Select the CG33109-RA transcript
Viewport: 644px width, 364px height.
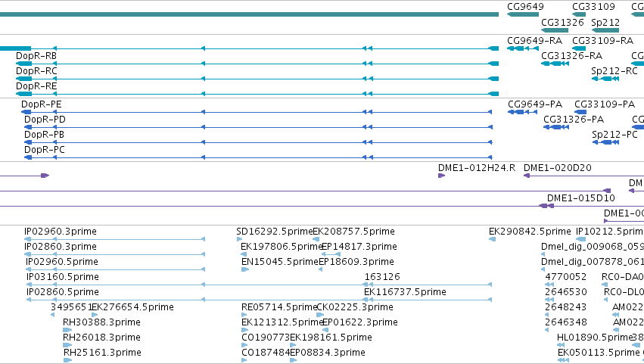click(x=579, y=48)
